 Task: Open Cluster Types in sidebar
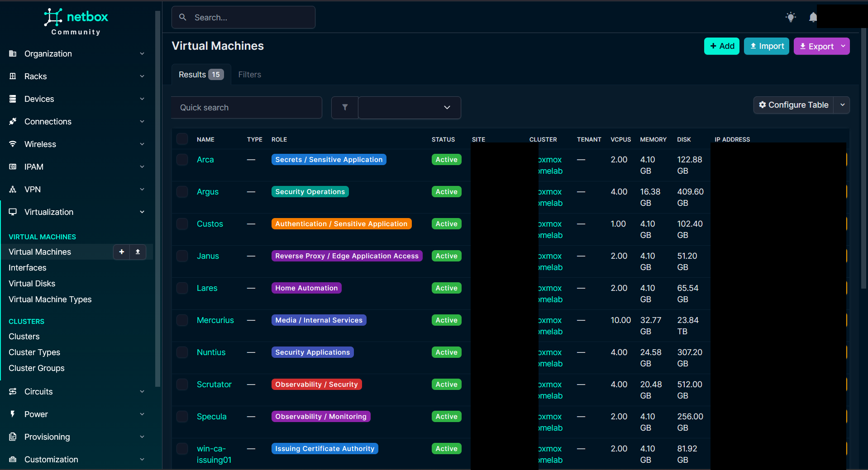tap(34, 352)
